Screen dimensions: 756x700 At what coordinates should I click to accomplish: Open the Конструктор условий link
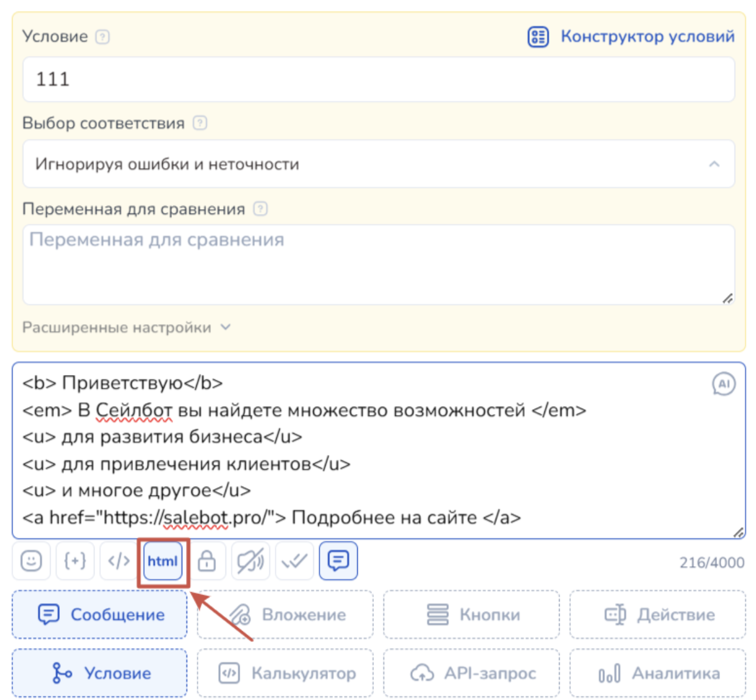632,37
